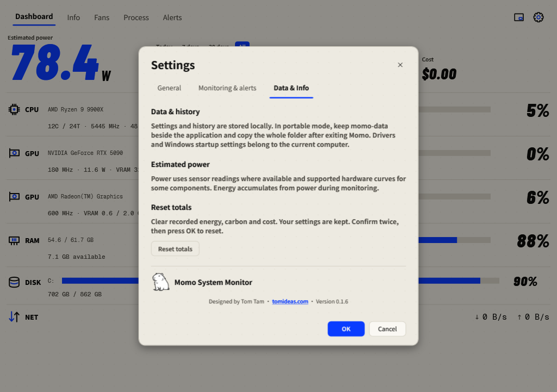
Task: Click the download 0 B/s rate
Action: (x=491, y=317)
